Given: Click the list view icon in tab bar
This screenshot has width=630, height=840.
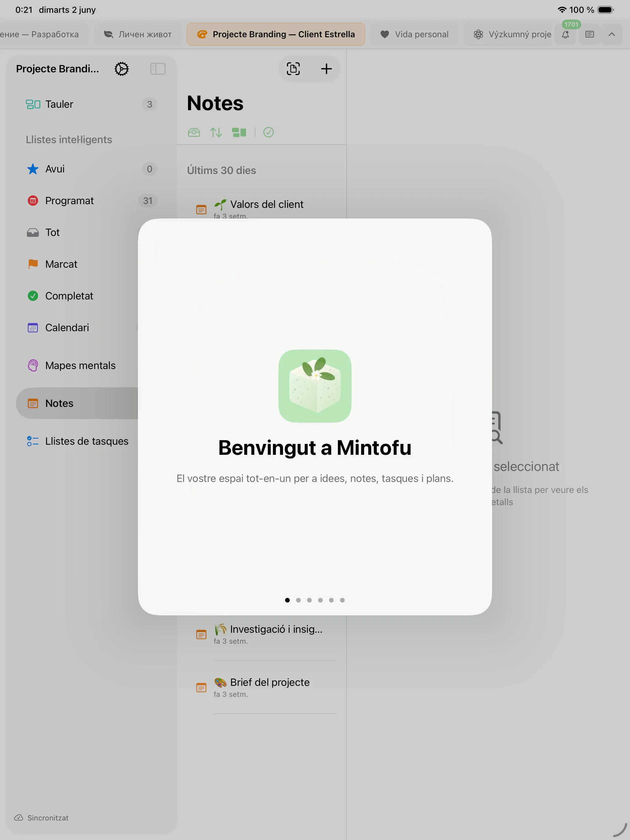Looking at the screenshot, I should 589,34.
